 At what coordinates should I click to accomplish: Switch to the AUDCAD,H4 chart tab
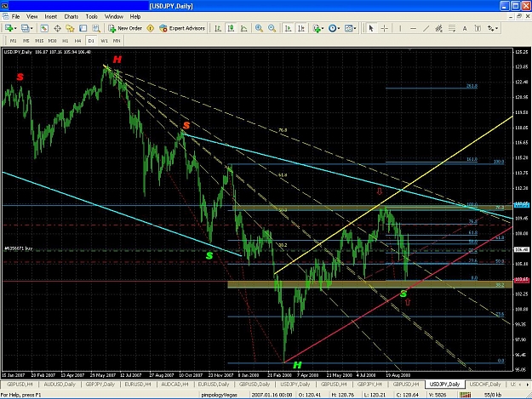(x=174, y=384)
